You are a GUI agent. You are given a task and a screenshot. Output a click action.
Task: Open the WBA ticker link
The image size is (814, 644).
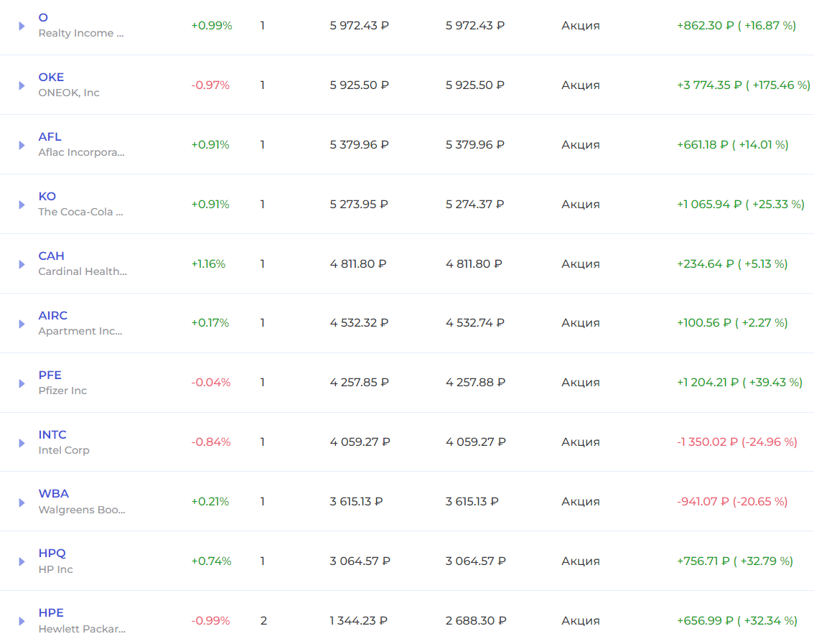(x=53, y=494)
